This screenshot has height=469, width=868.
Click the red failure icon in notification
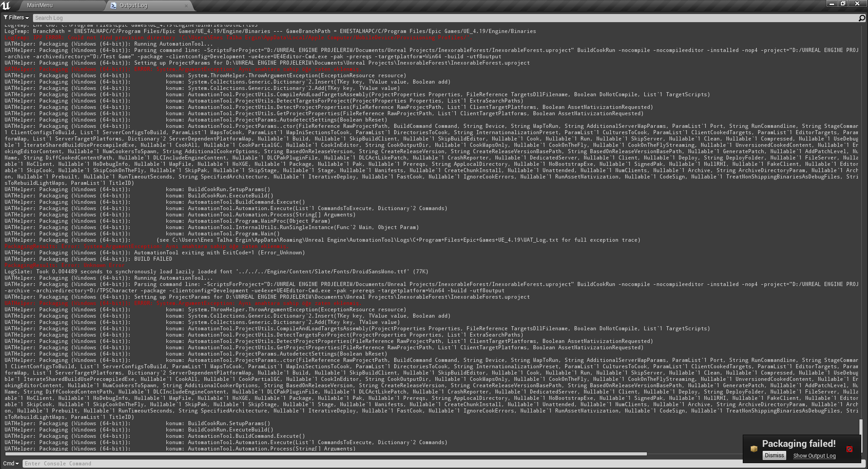[849, 449]
